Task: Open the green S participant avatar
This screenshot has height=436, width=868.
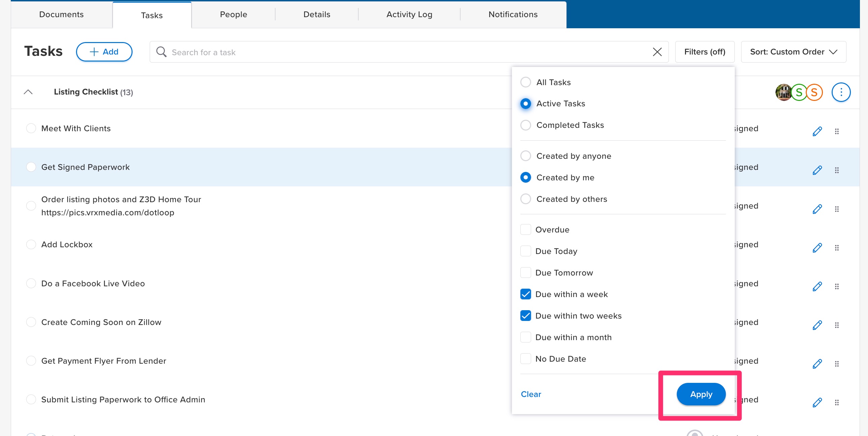Action: click(798, 92)
